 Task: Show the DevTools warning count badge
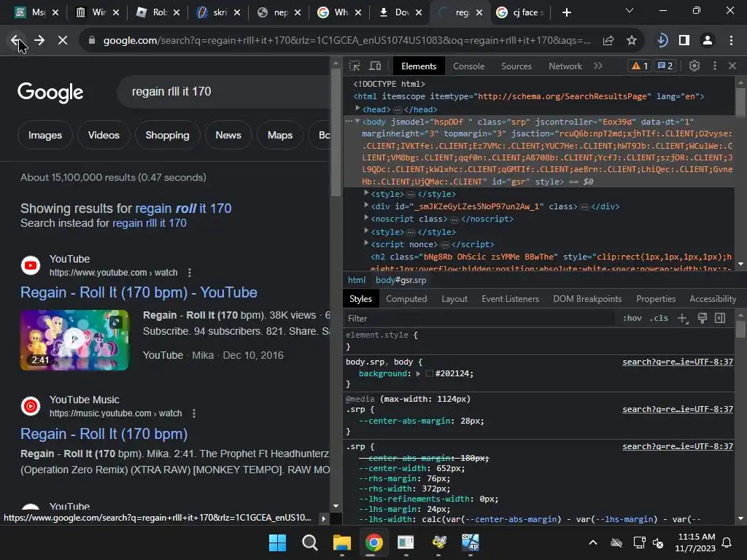coord(640,66)
